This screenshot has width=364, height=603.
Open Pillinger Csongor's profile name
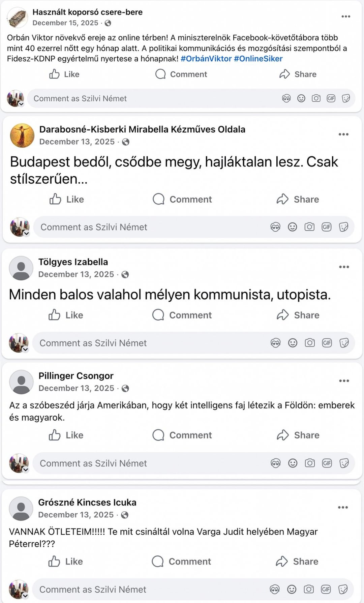click(x=76, y=376)
